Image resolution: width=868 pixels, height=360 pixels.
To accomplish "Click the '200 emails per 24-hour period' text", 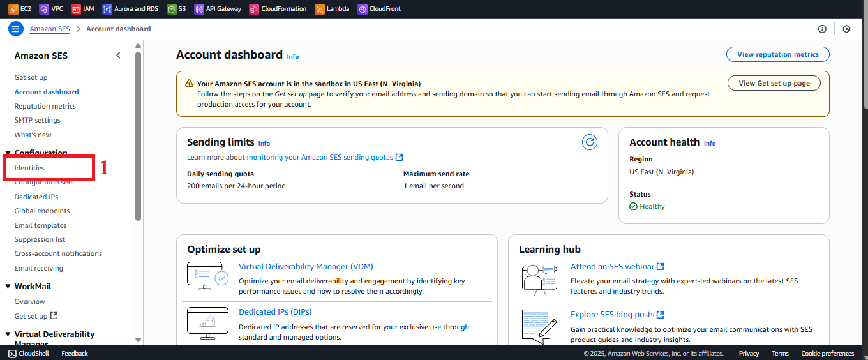I will point(236,186).
